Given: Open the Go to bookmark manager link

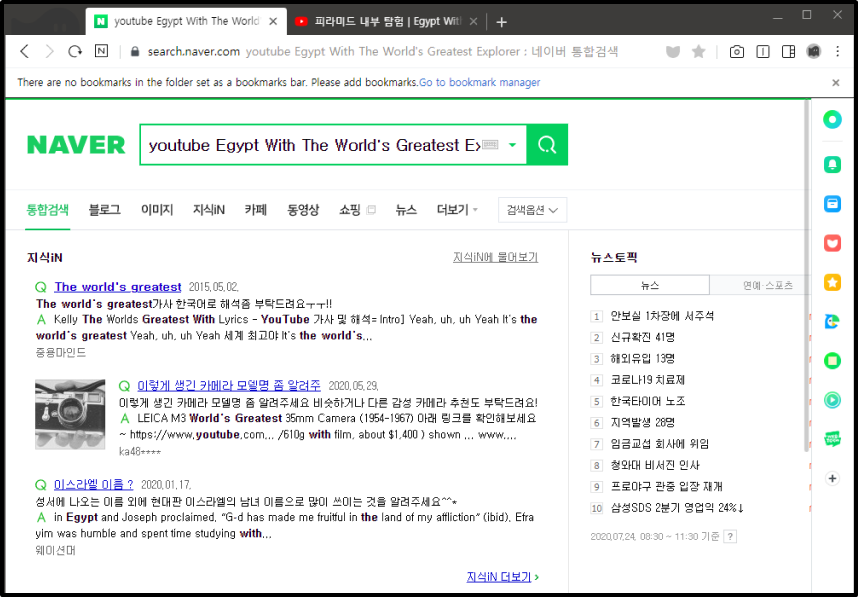Looking at the screenshot, I should point(479,82).
